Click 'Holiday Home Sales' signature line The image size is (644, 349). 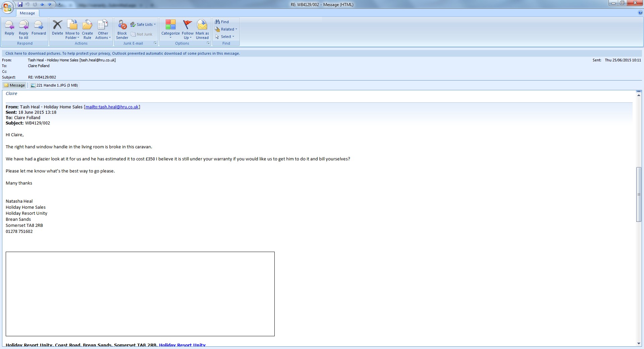click(x=25, y=207)
